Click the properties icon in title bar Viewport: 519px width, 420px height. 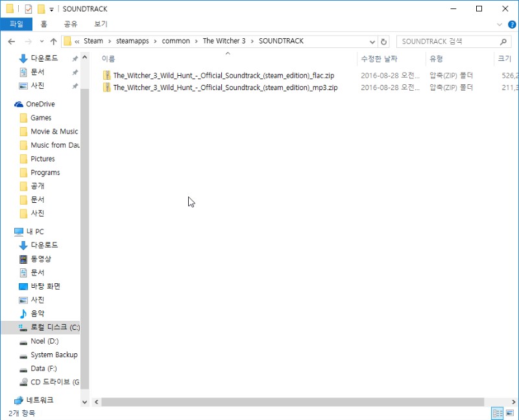[x=28, y=9]
